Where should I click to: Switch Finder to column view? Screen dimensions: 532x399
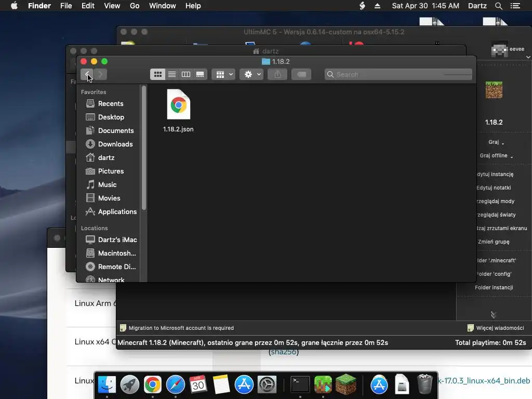point(186,74)
